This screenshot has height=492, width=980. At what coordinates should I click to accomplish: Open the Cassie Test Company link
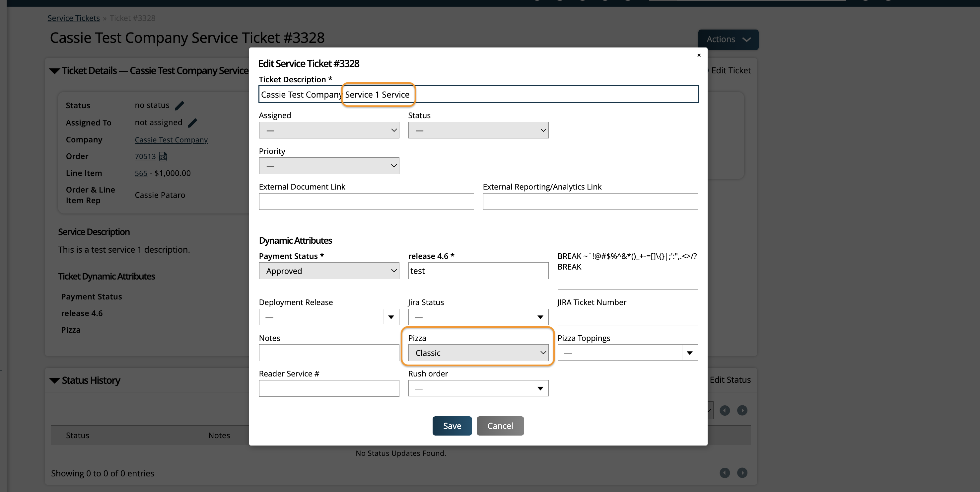coord(171,140)
